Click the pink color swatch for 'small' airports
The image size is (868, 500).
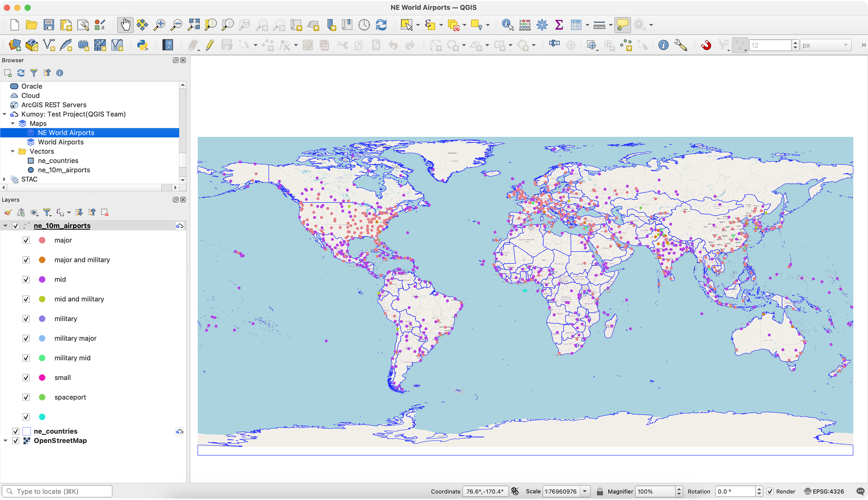point(42,378)
